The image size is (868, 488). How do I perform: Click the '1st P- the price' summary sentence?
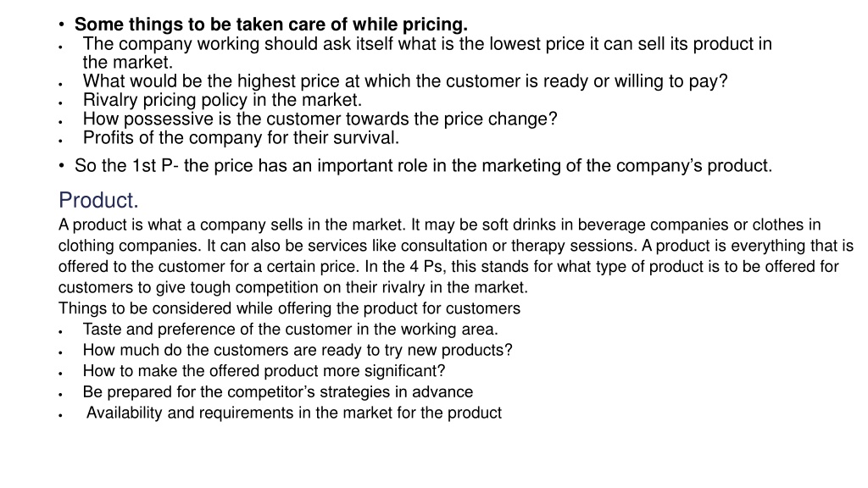[x=423, y=166]
